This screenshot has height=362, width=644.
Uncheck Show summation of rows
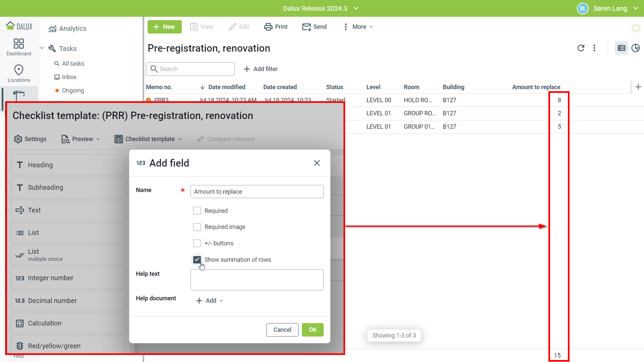[x=197, y=260]
